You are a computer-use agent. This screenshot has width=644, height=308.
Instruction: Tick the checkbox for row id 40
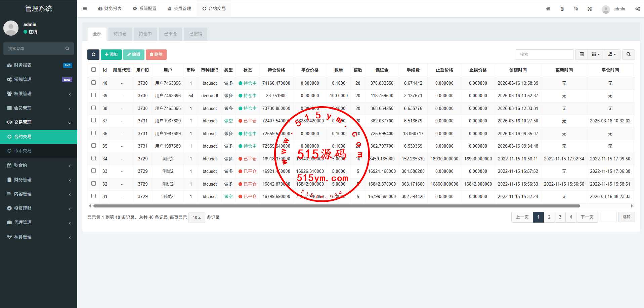pos(94,83)
